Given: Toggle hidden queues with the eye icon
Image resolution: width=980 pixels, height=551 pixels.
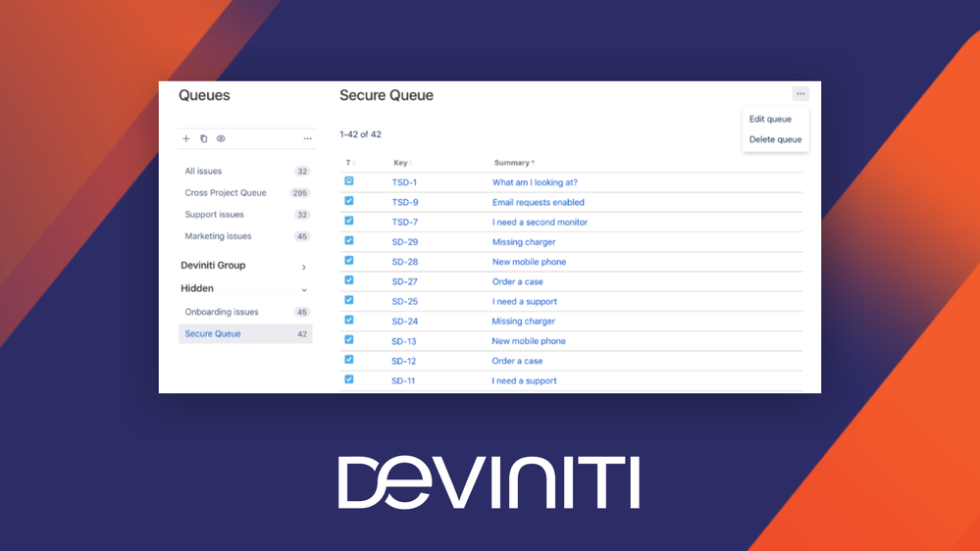Looking at the screenshot, I should click(222, 138).
